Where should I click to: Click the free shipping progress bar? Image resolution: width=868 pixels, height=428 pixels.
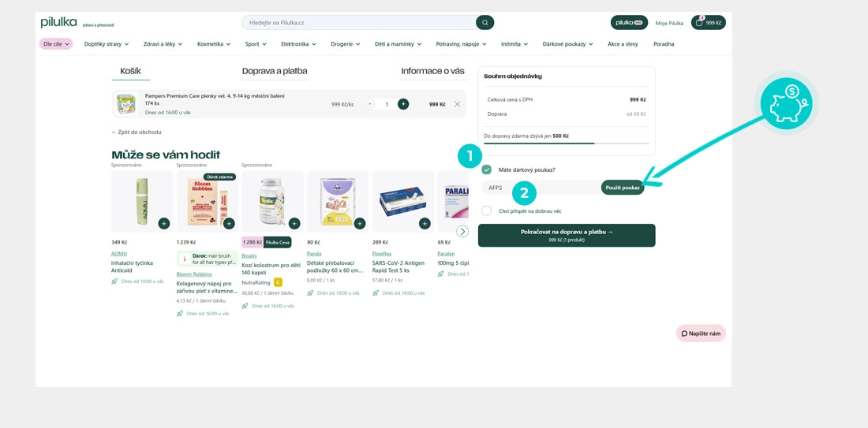click(567, 143)
